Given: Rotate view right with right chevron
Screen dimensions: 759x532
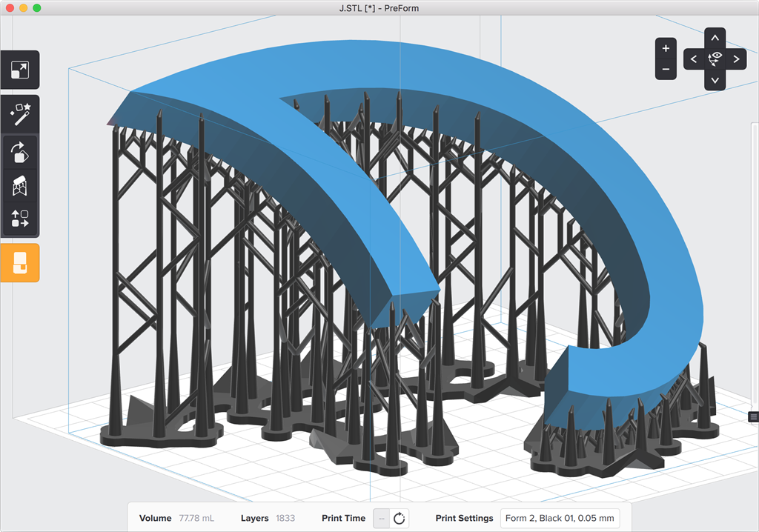Looking at the screenshot, I should tap(736, 59).
